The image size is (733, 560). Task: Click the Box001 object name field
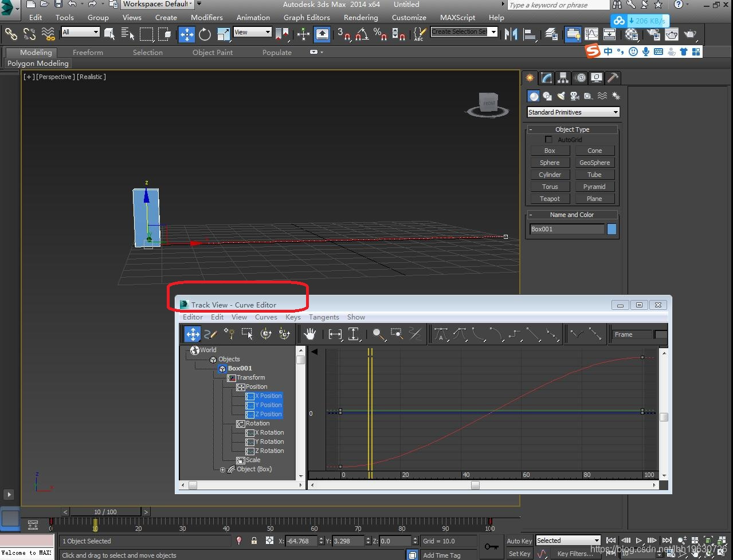coord(567,229)
